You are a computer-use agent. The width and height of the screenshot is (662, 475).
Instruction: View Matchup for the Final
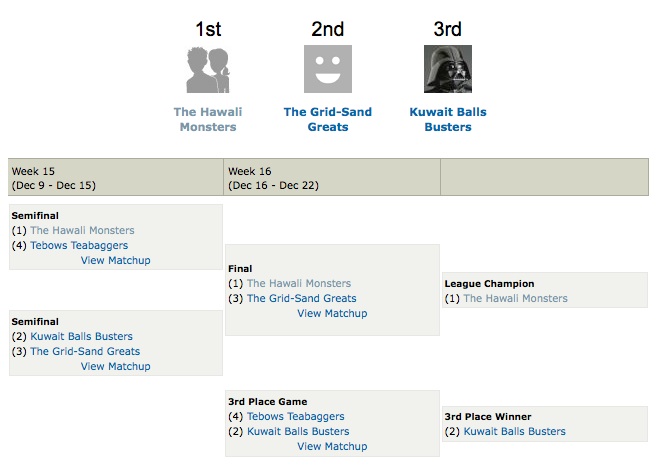[x=332, y=313]
